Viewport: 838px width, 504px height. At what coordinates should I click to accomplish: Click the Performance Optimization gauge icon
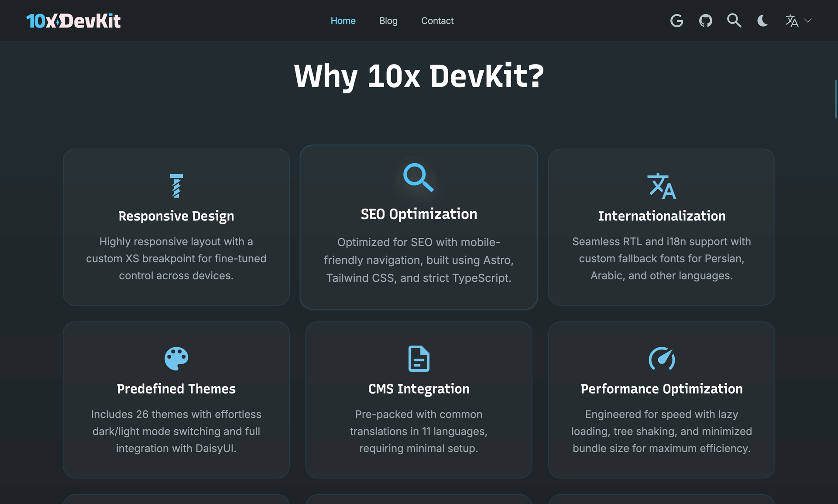click(x=662, y=359)
